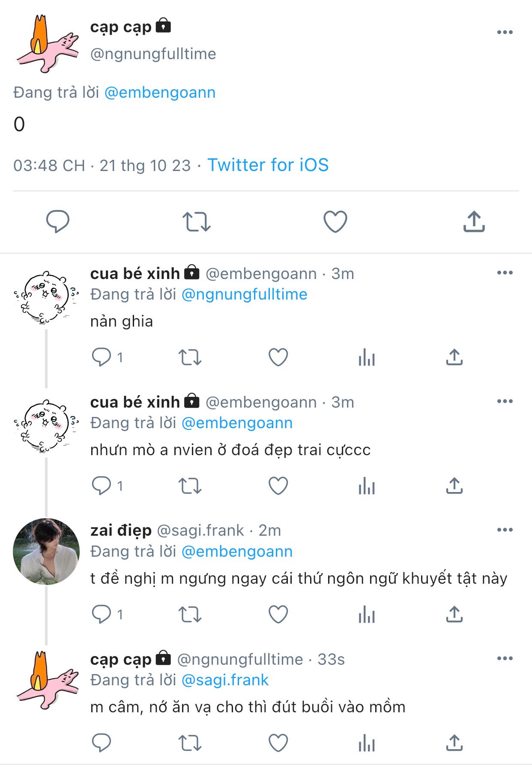Like the main tweet by @ngnungfulltime
Image resolution: width=532 pixels, height=765 pixels.
[x=335, y=222]
